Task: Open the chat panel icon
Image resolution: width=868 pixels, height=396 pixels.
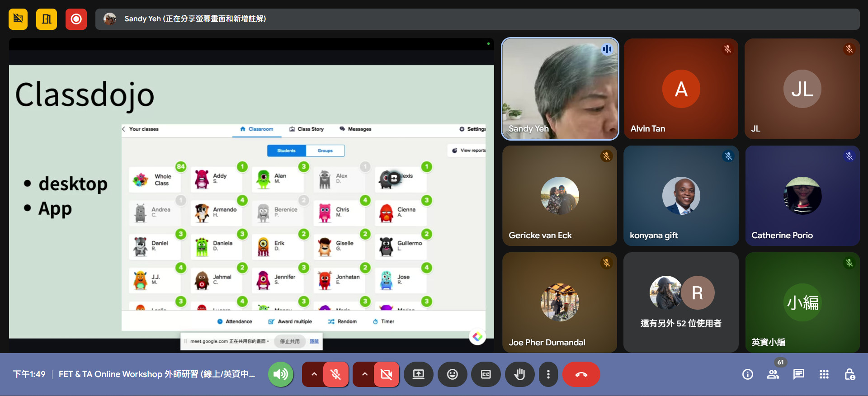Action: point(798,374)
